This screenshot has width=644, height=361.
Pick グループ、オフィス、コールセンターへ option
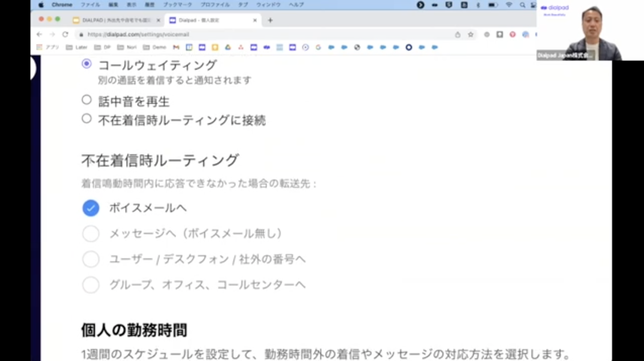point(91,285)
